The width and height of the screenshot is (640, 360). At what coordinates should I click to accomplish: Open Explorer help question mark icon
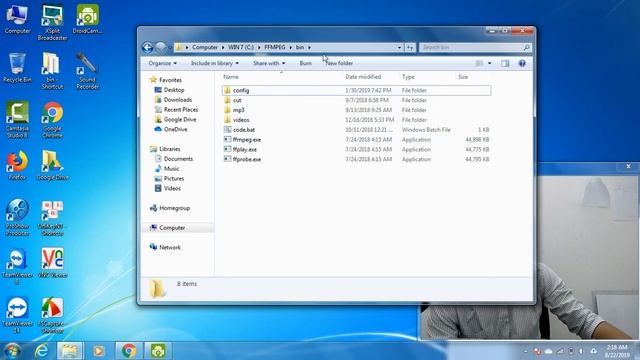522,63
